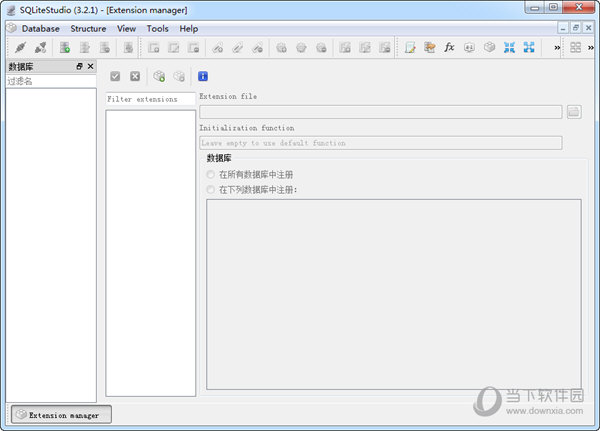The height and width of the screenshot is (431, 600).
Task: Open the View menu
Action: point(127,29)
